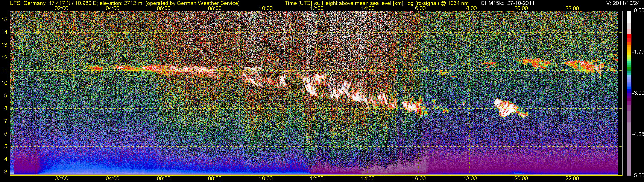Click the -0.50 value on the color scale
The height and width of the screenshot is (182, 644).
tap(638, 11)
